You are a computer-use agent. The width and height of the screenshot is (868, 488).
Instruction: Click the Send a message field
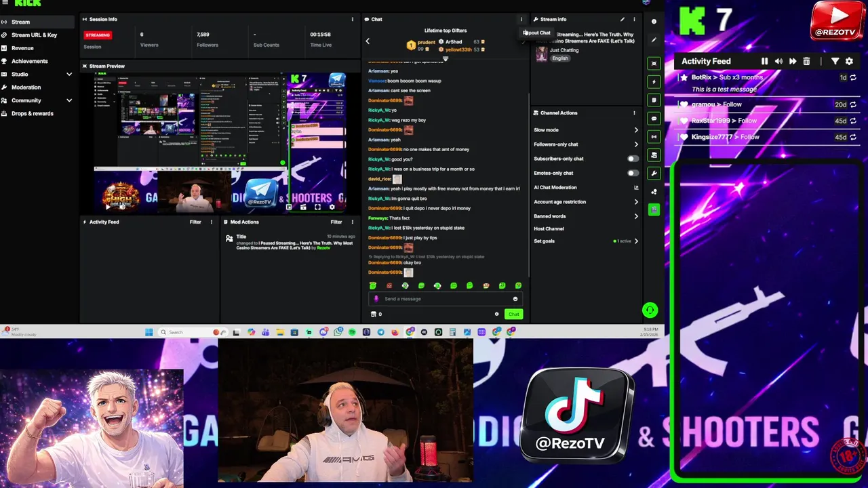[x=446, y=299]
